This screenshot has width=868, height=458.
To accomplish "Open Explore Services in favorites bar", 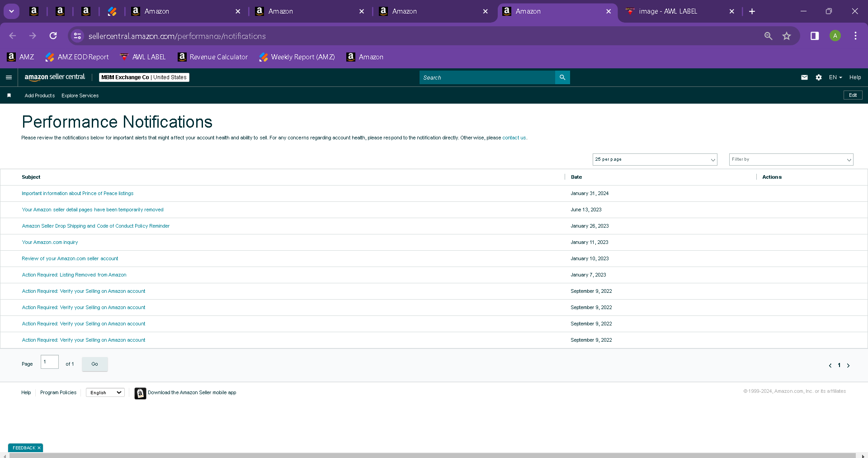I will [80, 95].
